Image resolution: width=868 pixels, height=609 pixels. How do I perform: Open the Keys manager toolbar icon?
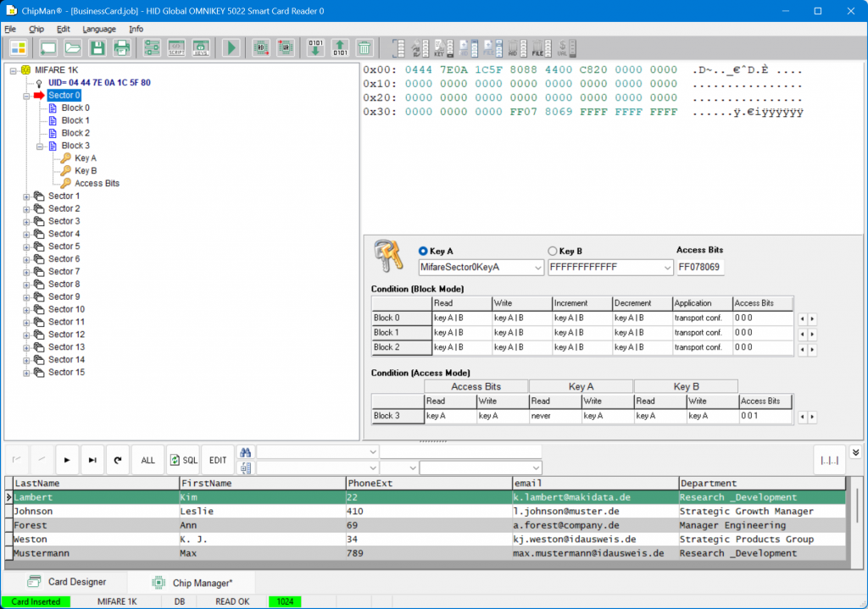[x=201, y=47]
